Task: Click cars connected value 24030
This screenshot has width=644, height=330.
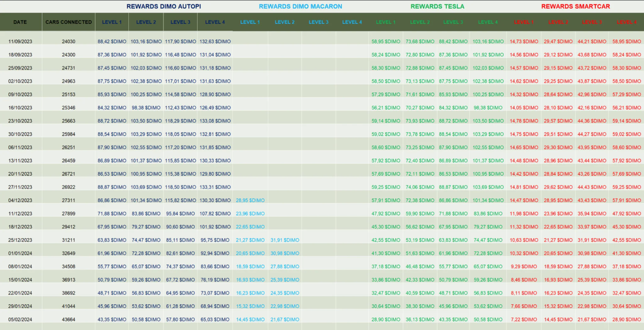Action: pos(68,41)
